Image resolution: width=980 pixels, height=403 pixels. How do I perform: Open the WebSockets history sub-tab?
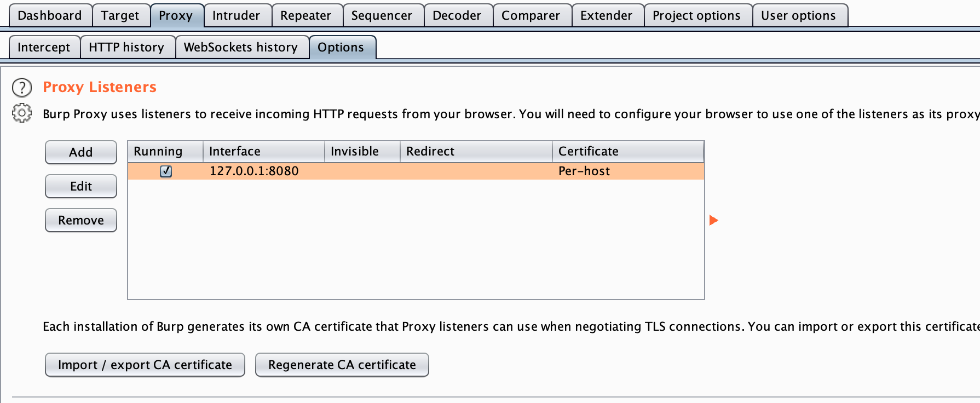[x=241, y=47]
